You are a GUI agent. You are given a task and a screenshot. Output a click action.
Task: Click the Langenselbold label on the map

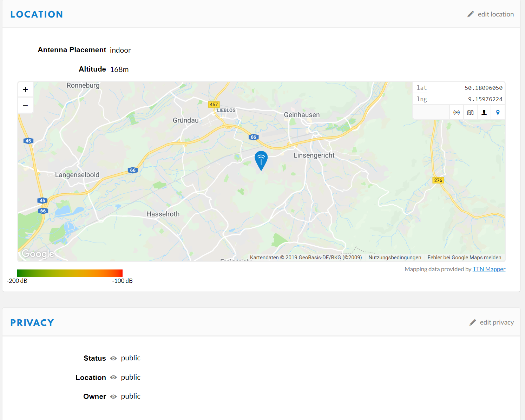pyautogui.click(x=77, y=175)
